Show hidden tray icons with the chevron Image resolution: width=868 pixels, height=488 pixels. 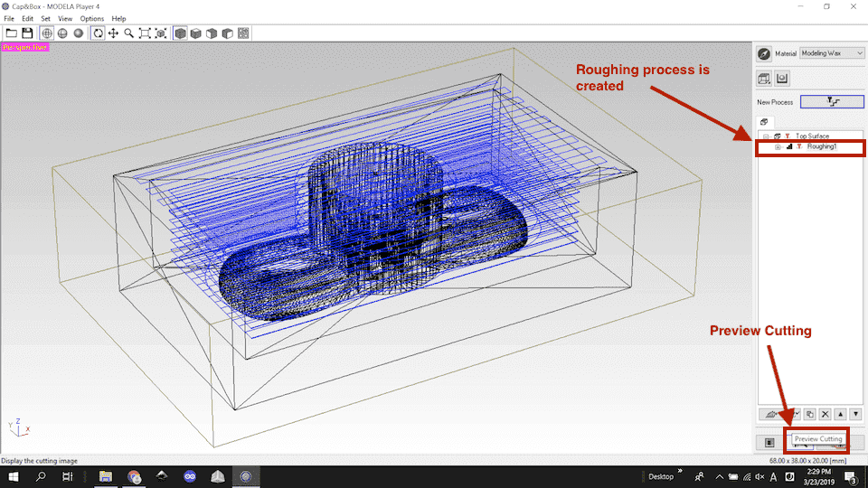pyautogui.click(x=719, y=477)
